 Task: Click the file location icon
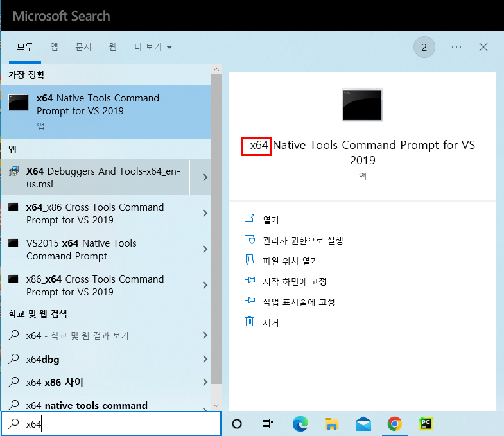(x=249, y=259)
